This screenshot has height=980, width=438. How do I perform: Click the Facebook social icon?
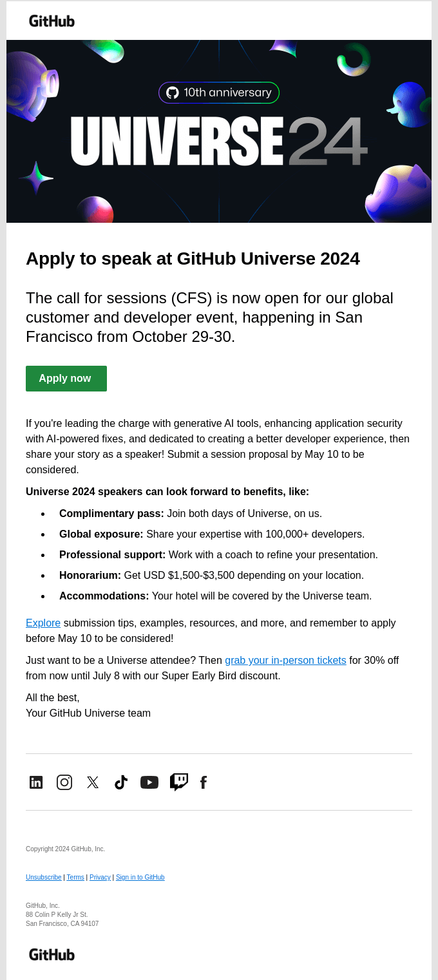[204, 782]
